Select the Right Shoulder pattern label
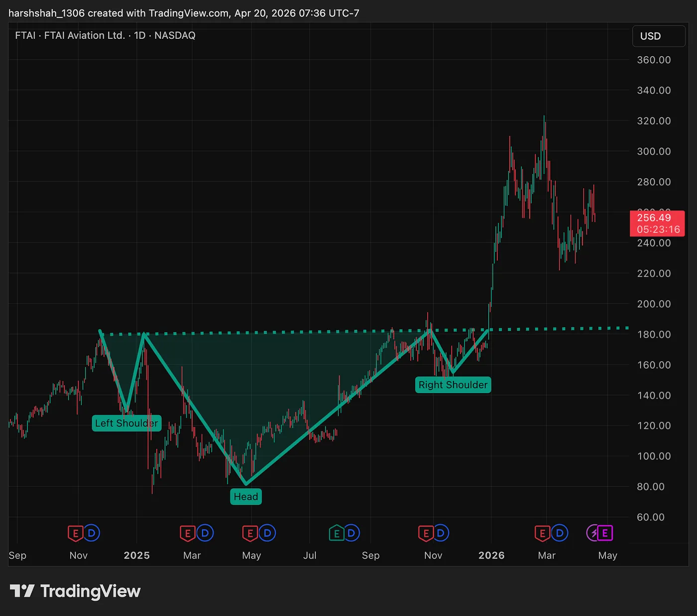This screenshot has width=697, height=616. [x=453, y=385]
